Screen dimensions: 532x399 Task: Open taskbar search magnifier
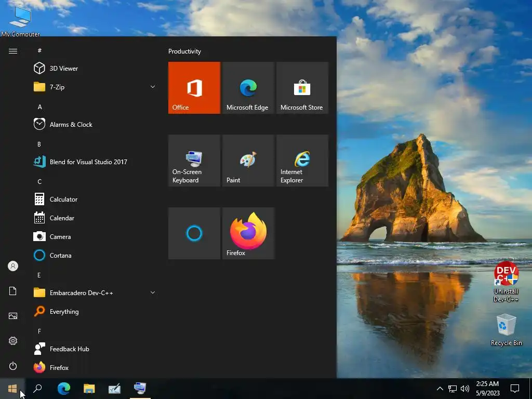tap(38, 389)
